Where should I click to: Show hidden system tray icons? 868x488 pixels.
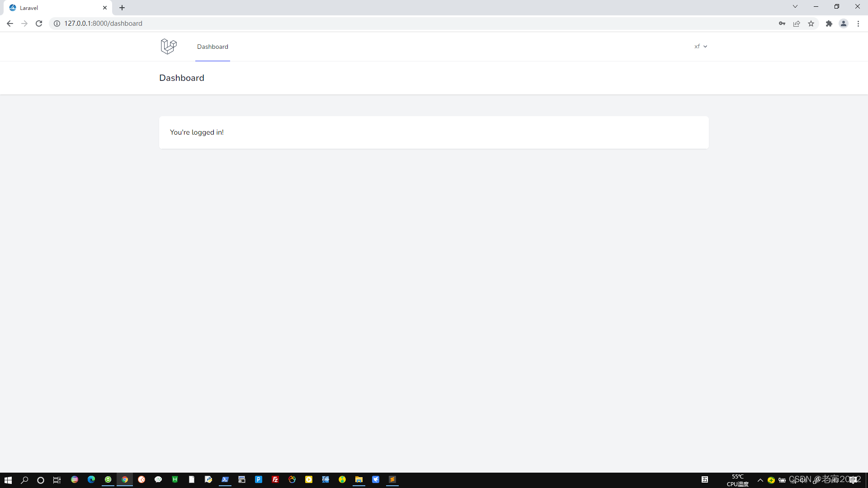click(760, 480)
